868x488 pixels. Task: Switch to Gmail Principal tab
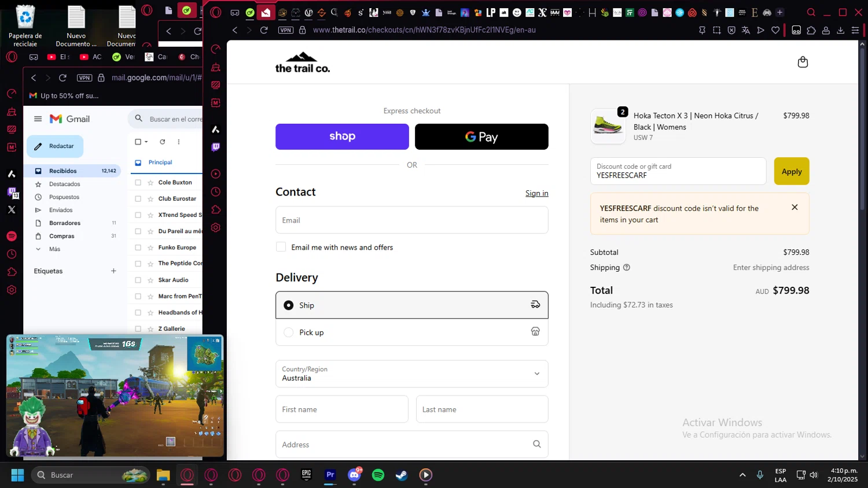tap(160, 162)
